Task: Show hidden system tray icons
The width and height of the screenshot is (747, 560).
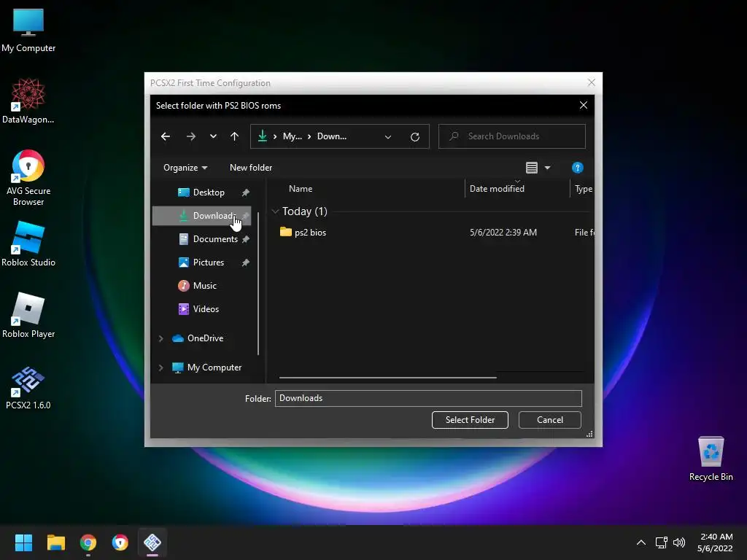Action: tap(641, 542)
